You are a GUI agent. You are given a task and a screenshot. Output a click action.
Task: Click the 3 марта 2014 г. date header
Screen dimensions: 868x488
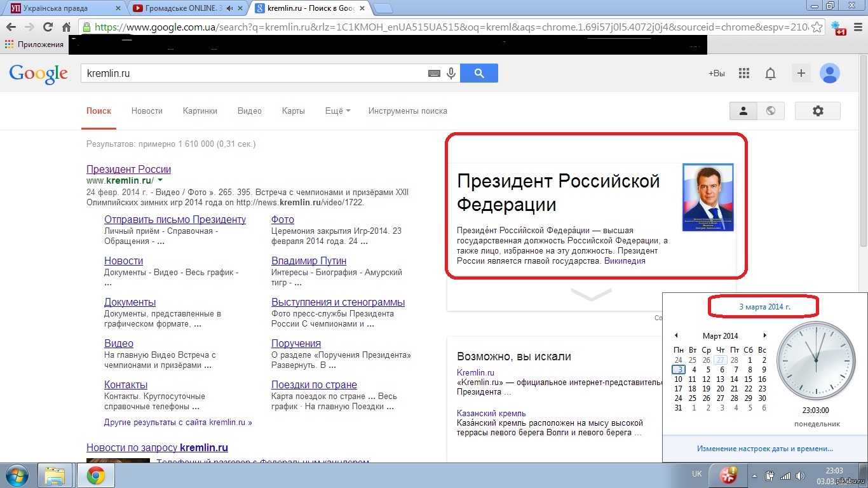pyautogui.click(x=764, y=306)
